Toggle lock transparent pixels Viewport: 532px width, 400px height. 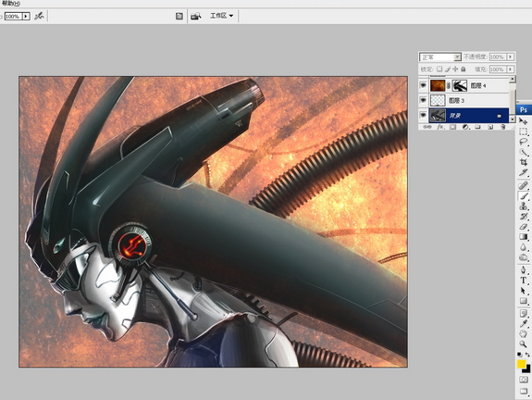tap(439, 69)
